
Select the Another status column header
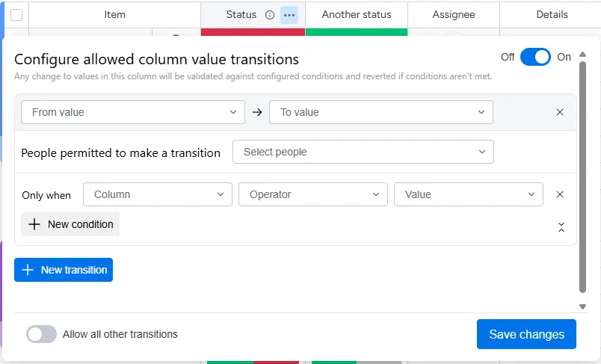point(357,15)
